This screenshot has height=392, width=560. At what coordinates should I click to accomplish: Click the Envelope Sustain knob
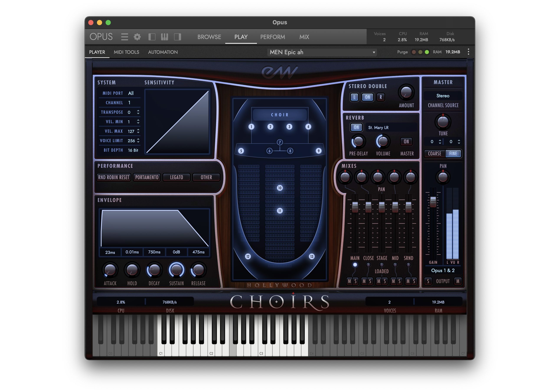(x=176, y=270)
